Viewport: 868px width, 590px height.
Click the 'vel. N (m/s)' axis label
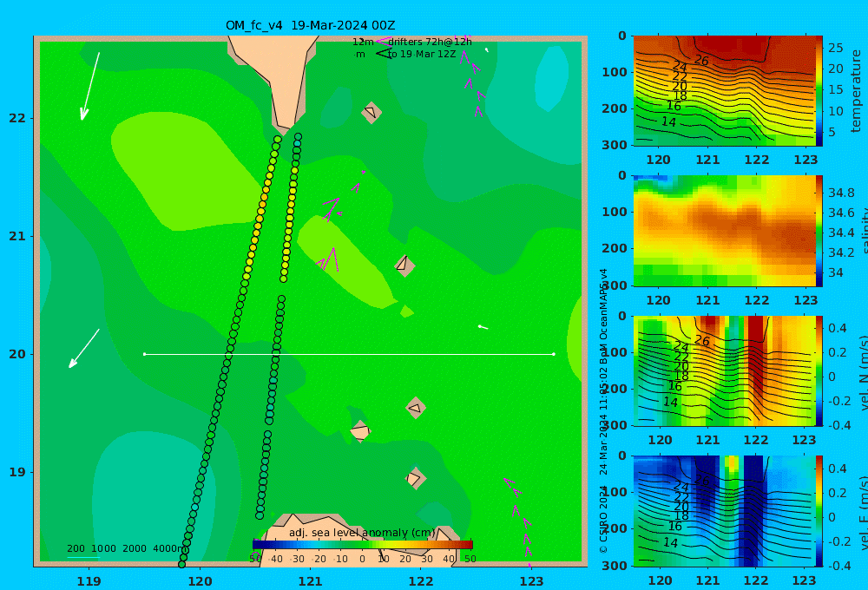(863, 372)
